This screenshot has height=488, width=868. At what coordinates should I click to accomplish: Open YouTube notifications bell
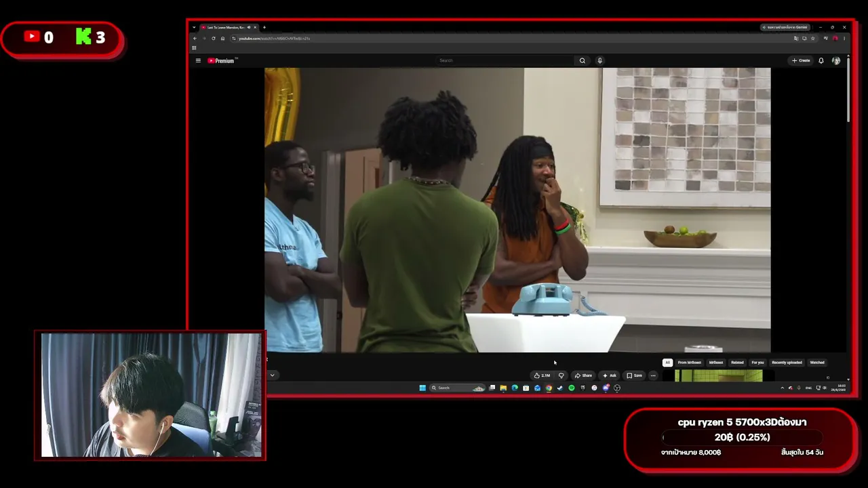[821, 60]
